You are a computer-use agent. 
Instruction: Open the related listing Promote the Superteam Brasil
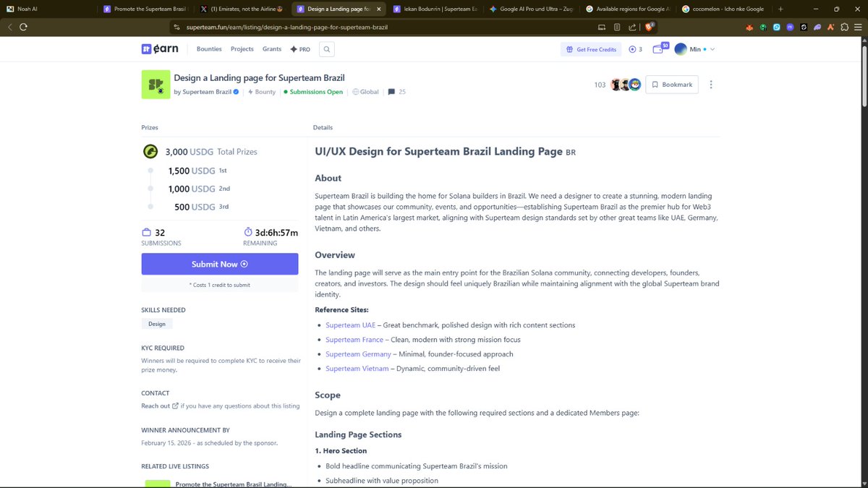pos(234,484)
